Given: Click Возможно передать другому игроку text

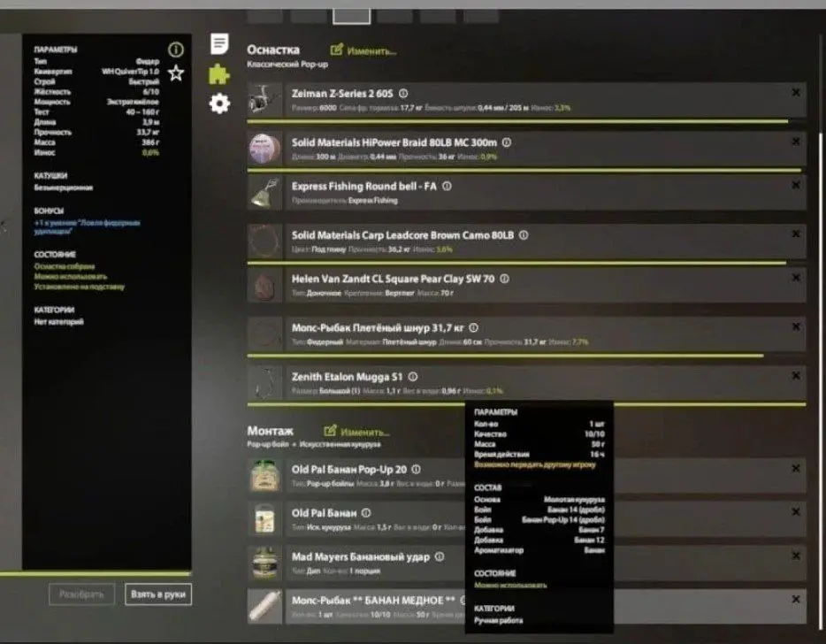Looking at the screenshot, I should (535, 464).
